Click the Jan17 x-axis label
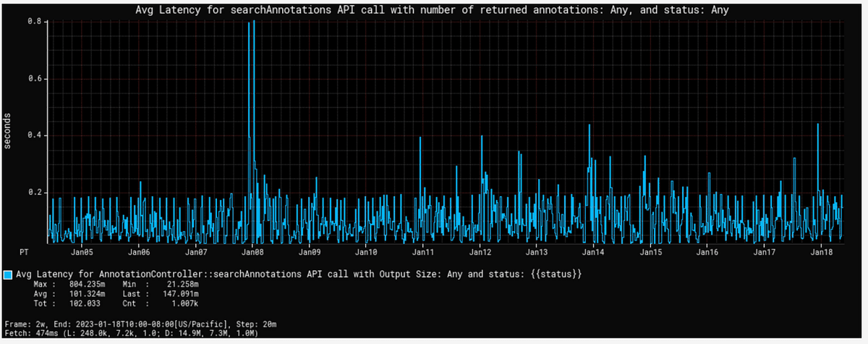 click(x=765, y=252)
